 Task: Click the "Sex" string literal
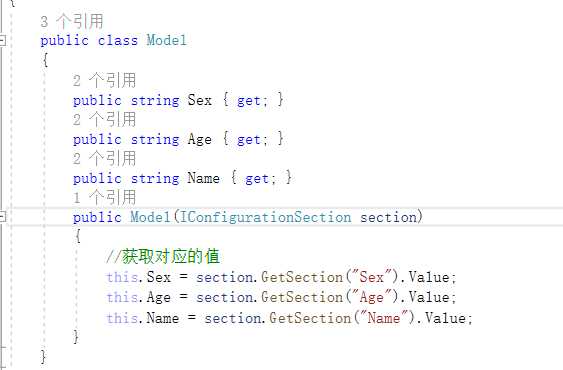pyautogui.click(x=372, y=277)
